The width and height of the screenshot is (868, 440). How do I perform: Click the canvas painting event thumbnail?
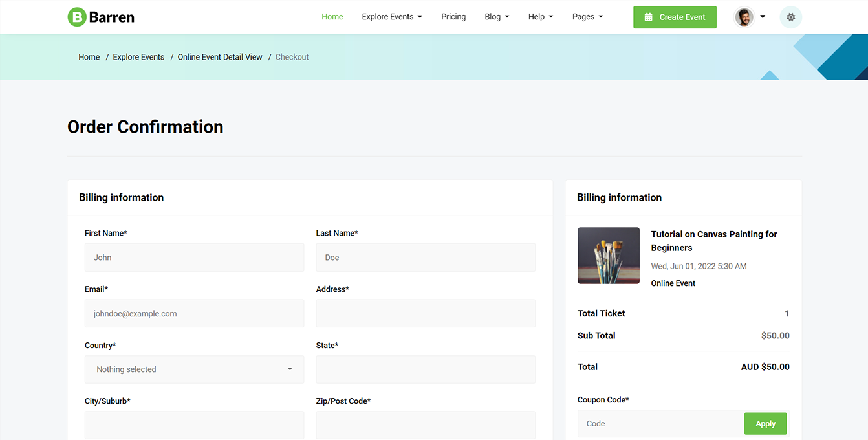click(609, 256)
